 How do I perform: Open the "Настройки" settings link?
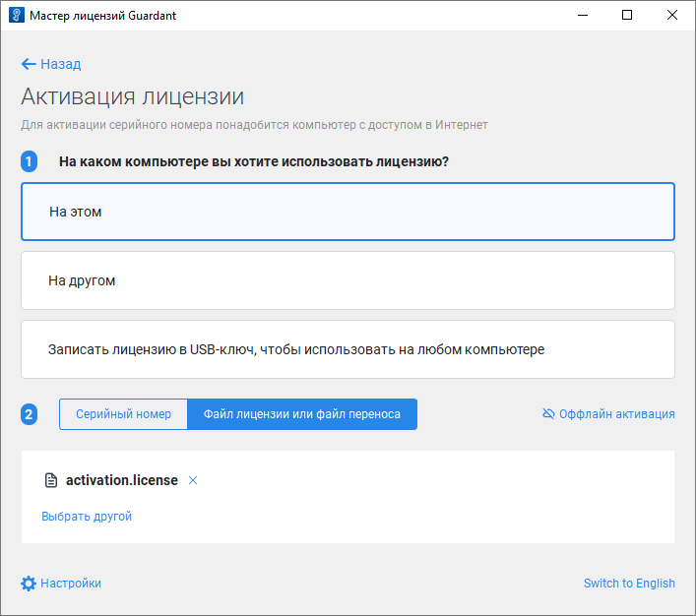pos(71,584)
